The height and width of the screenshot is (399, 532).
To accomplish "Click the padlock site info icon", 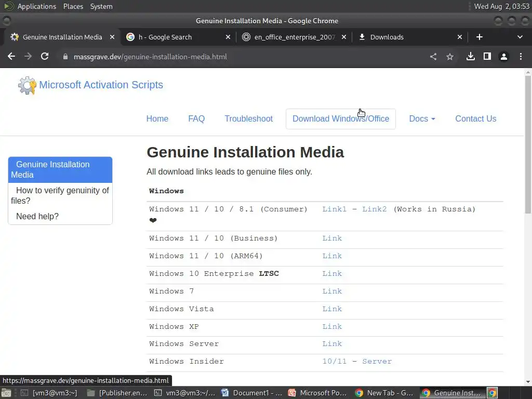I will [x=65, y=57].
